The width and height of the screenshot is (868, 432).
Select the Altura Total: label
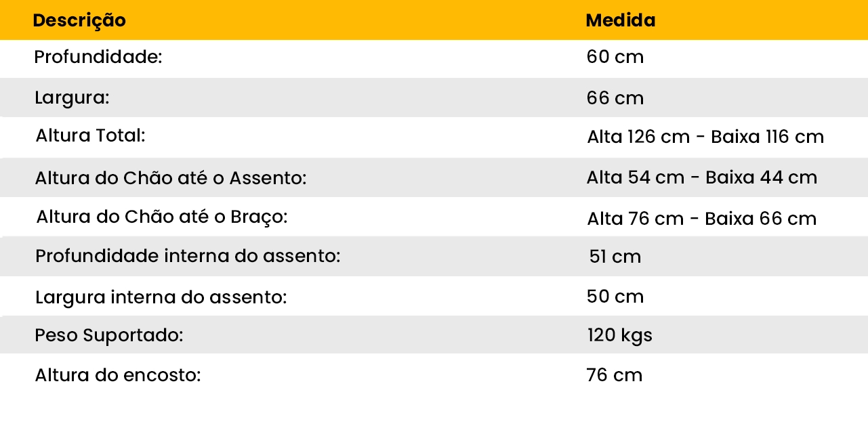(x=91, y=135)
